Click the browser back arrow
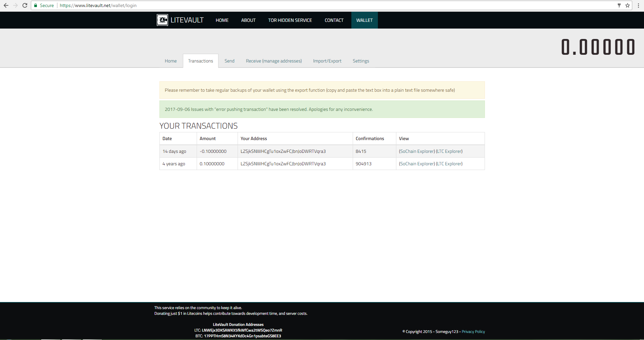Image resolution: width=644 pixels, height=340 pixels. coord(6,5)
